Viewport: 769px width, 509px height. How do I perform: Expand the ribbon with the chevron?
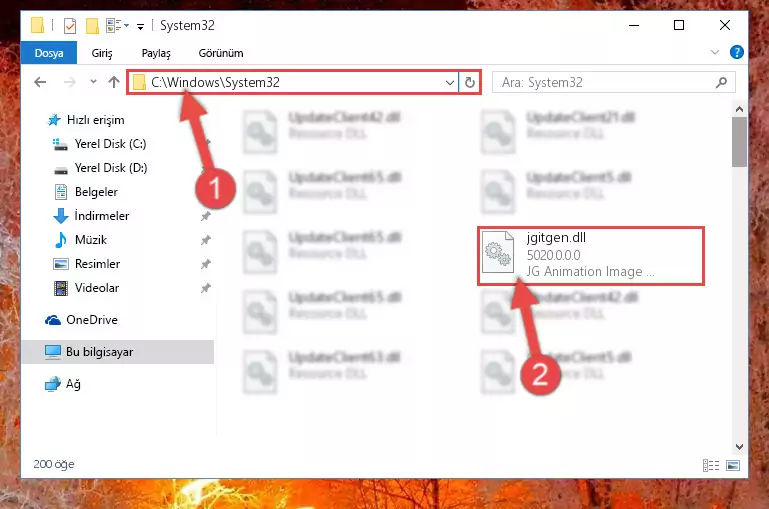tap(715, 52)
